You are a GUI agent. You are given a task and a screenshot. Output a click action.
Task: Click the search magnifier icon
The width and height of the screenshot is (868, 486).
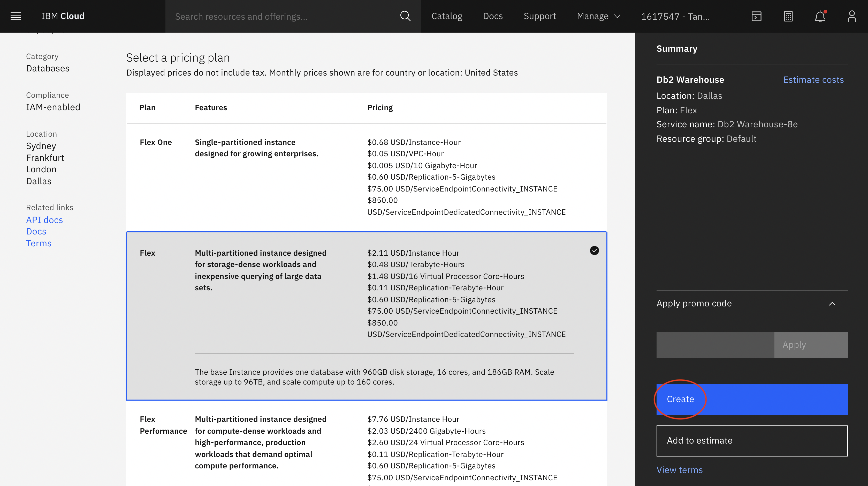click(405, 16)
